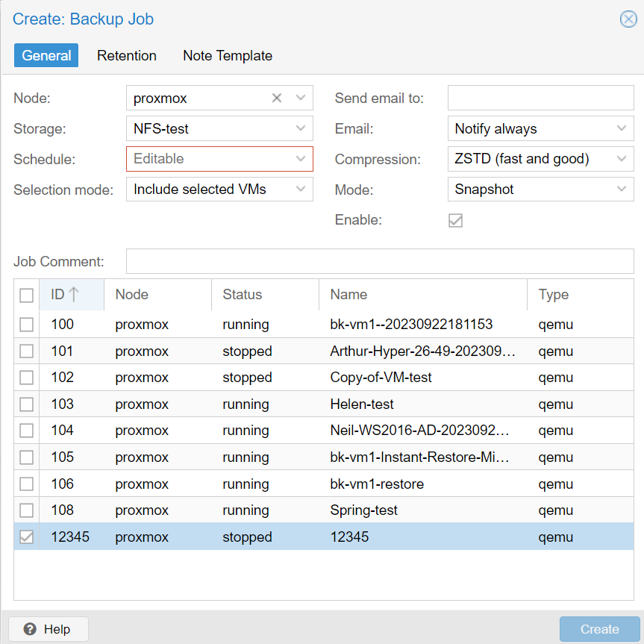This screenshot has height=644, width=644.
Task: Click the stopped status of VM 12345
Action: (247, 537)
